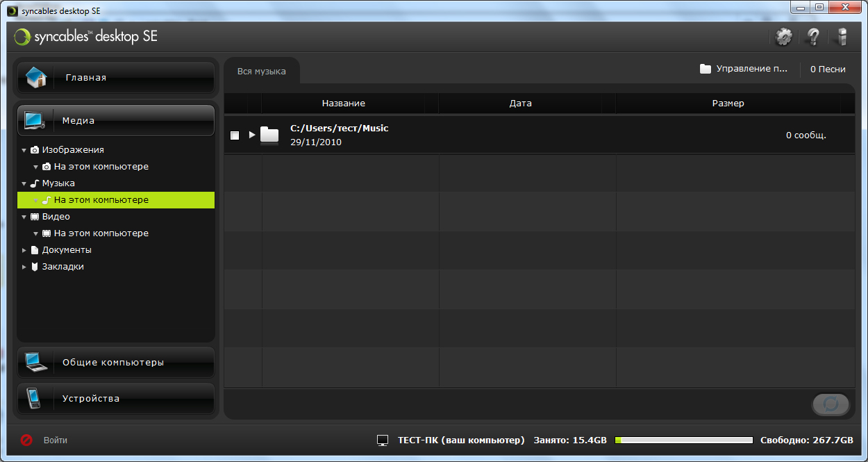
Task: Click the laptop icon beside Общие компьютеры
Action: pos(36,362)
